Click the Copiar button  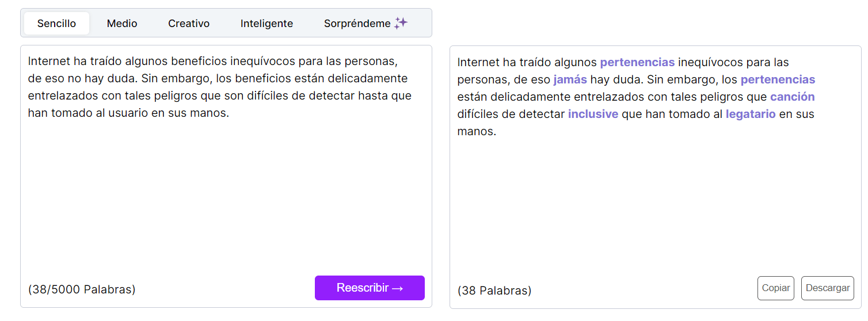pyautogui.click(x=775, y=288)
